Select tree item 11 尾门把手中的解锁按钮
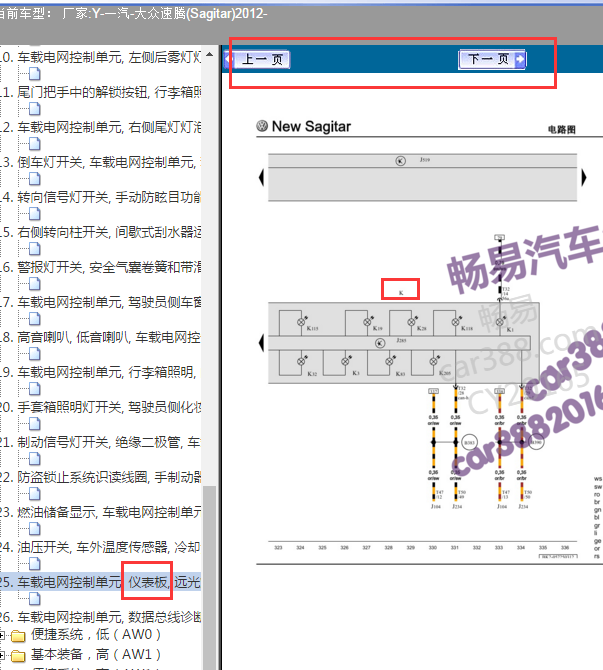 click(100, 92)
